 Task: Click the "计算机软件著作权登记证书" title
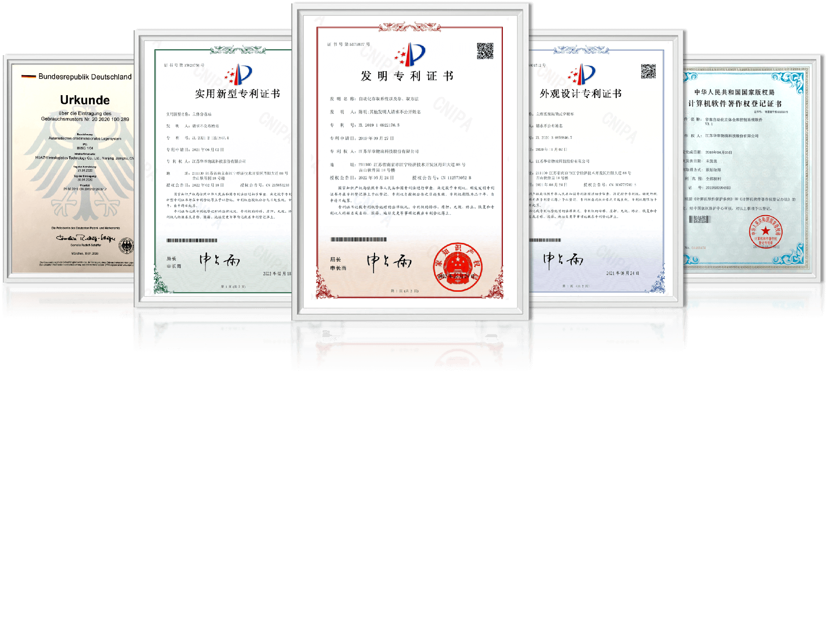735,104
